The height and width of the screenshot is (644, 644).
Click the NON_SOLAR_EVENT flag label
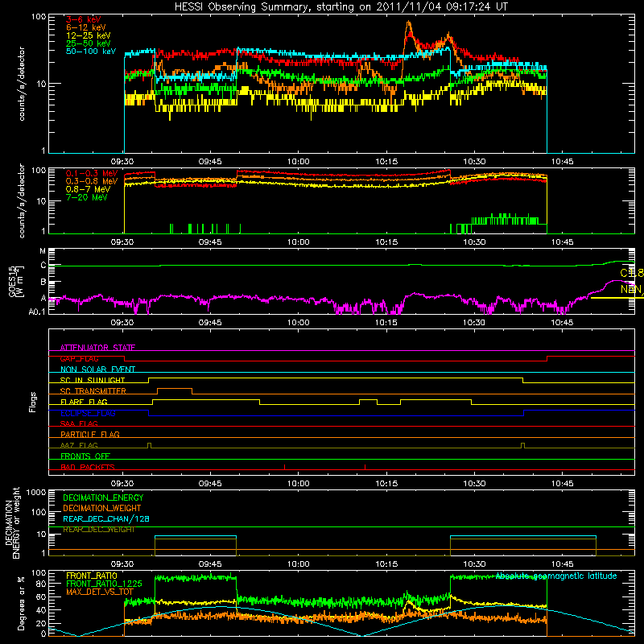click(x=97, y=369)
